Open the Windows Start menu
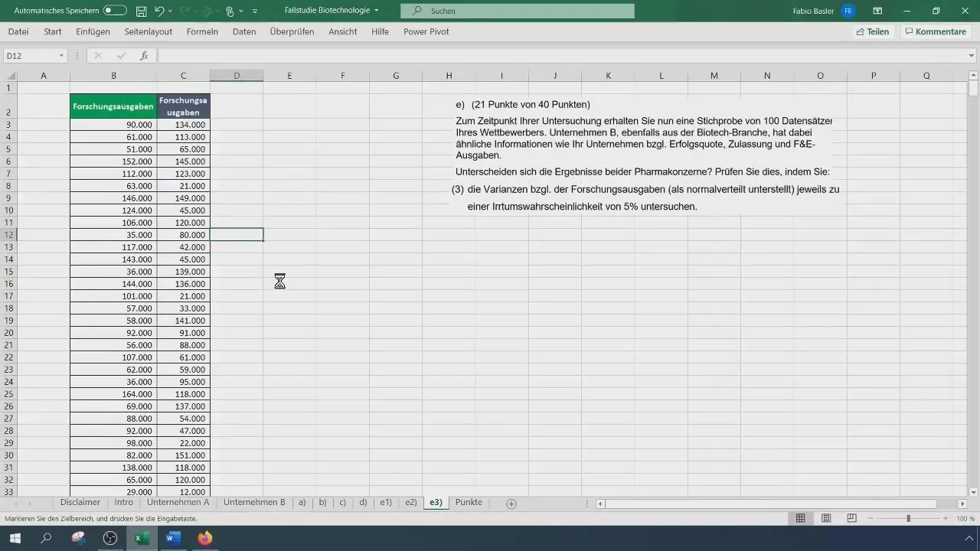This screenshot has height=551, width=980. click(15, 538)
